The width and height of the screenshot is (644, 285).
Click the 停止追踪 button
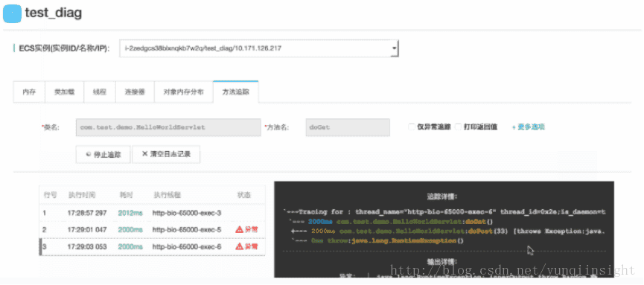coord(103,155)
